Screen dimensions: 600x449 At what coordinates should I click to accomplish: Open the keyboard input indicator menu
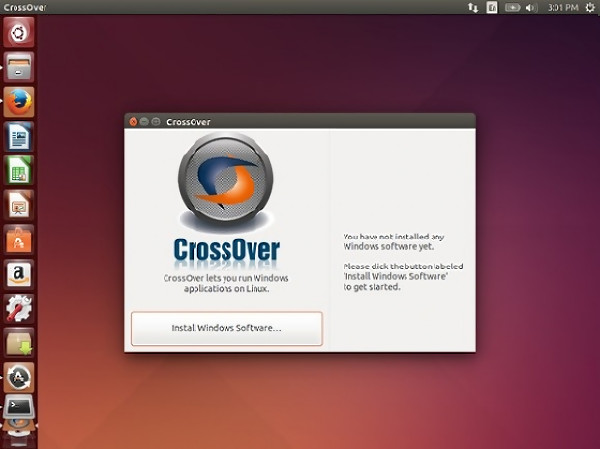point(492,8)
